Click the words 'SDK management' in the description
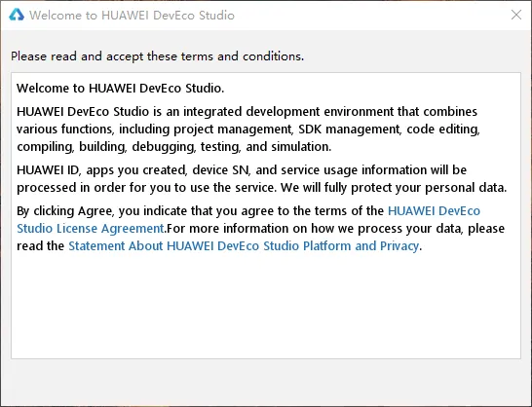This screenshot has height=407, width=532. (350, 129)
